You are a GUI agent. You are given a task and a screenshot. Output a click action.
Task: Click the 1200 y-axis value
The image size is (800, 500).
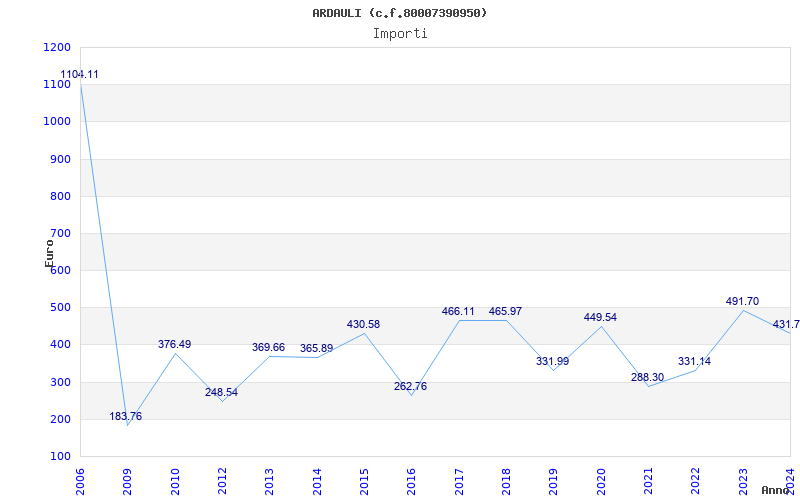57,47
